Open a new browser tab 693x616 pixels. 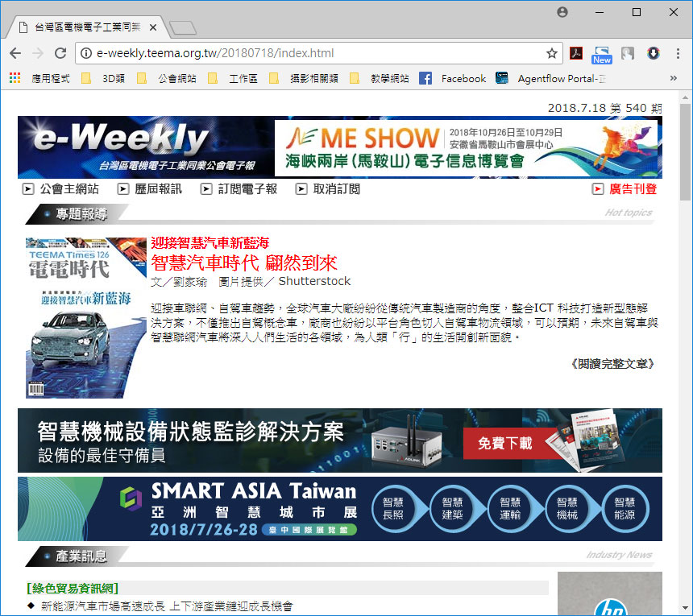tap(183, 28)
